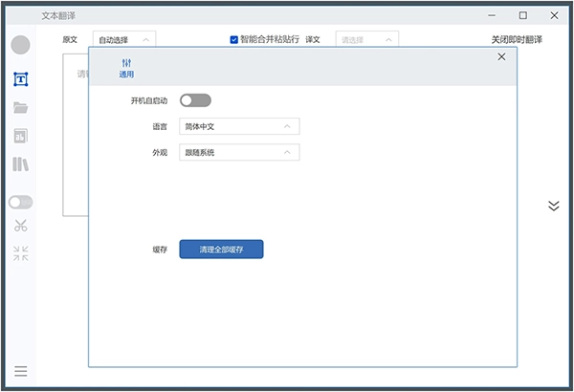
Task: Select the text translation icon in sidebar
Action: [x=20, y=78]
